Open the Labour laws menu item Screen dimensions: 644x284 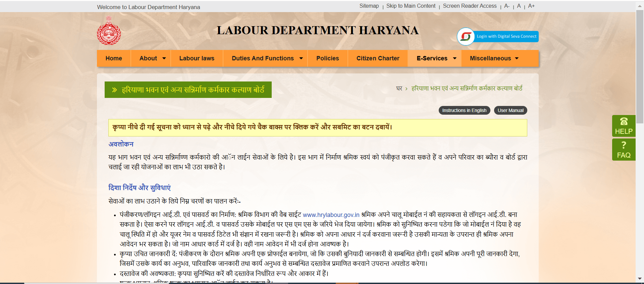197,58
